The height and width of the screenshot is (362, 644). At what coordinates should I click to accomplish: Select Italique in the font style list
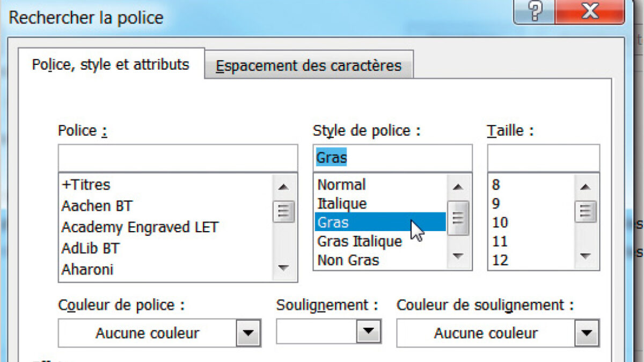tap(342, 204)
